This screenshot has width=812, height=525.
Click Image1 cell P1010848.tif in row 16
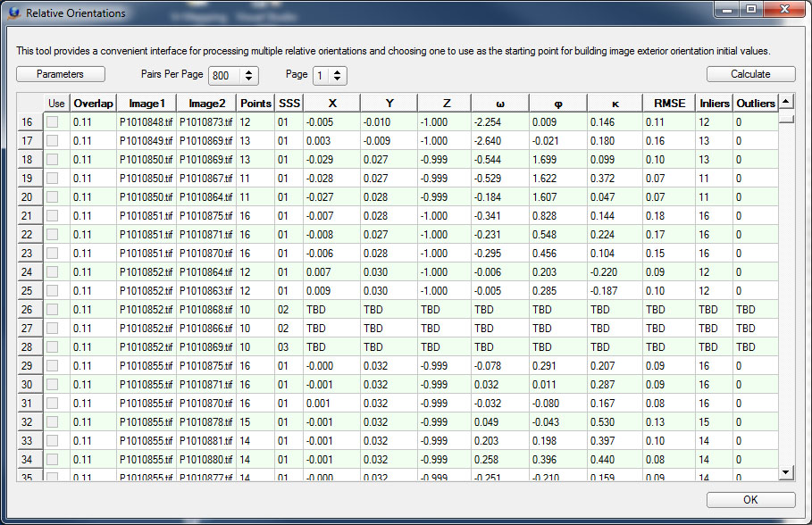146,122
